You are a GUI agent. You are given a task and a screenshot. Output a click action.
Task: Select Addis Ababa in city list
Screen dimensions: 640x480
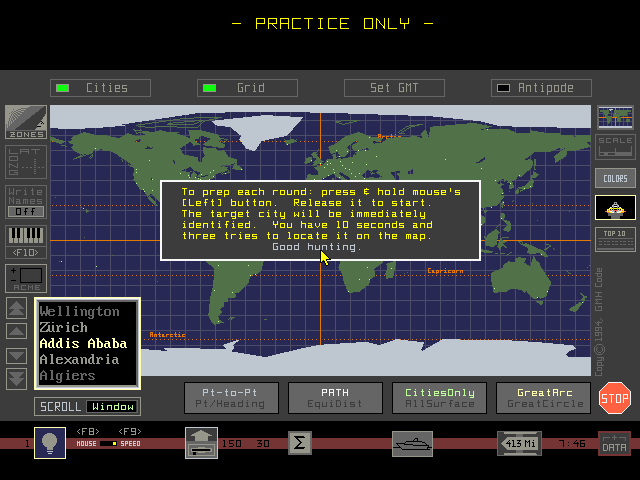83,344
